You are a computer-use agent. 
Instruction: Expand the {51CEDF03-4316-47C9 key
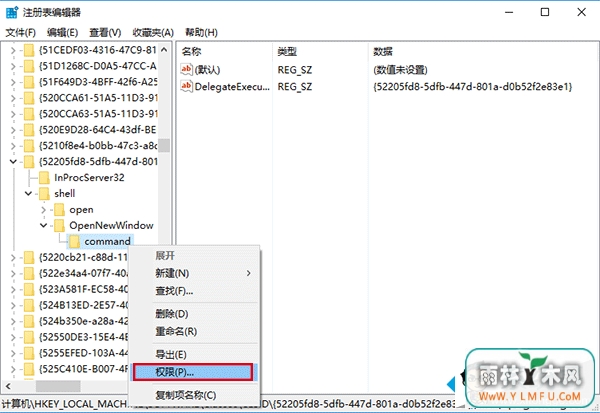click(13, 50)
